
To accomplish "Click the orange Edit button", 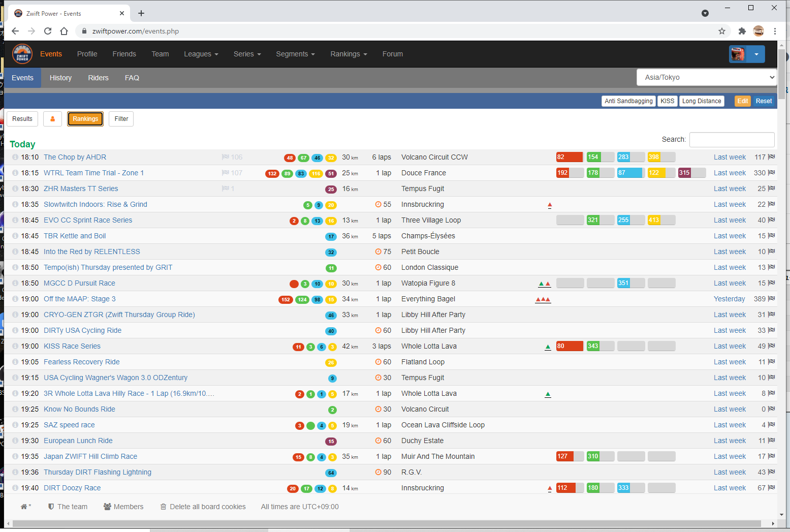I will click(x=743, y=101).
